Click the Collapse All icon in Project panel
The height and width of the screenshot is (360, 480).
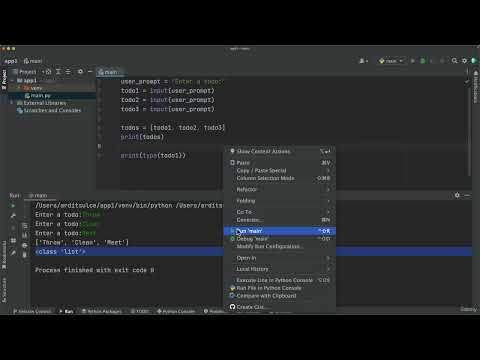click(68, 72)
